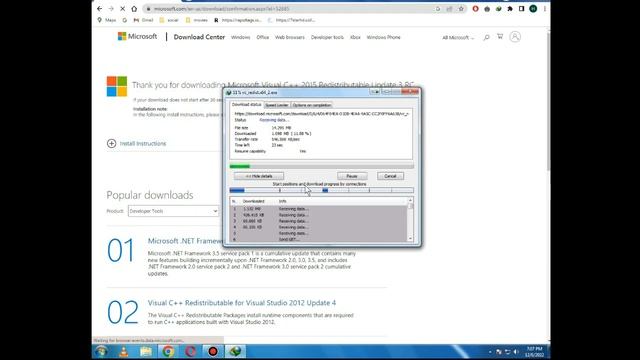Open the Chrome profile avatar
The height and width of the screenshot is (360, 640).
tap(533, 9)
